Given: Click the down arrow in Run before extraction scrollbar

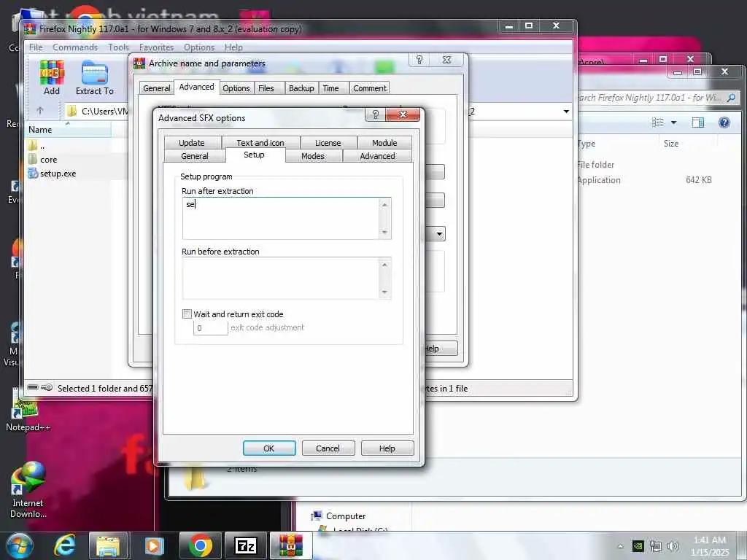Looking at the screenshot, I should [x=384, y=292].
